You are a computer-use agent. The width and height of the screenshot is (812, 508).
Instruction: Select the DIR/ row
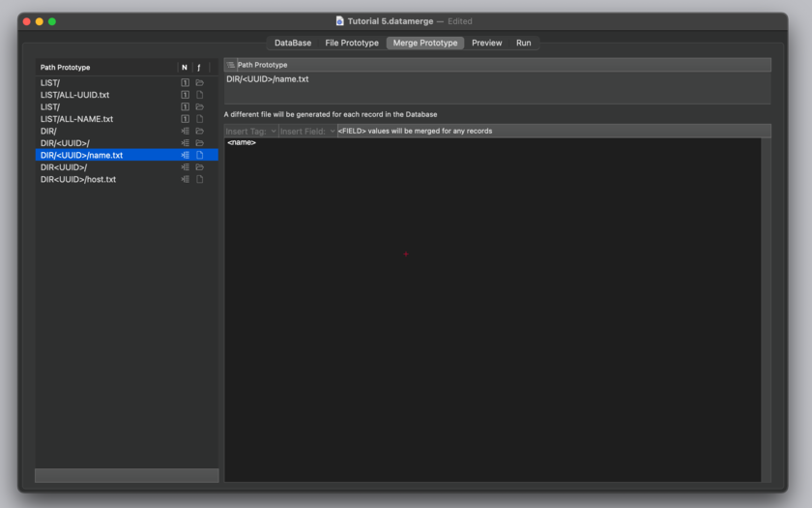127,132
